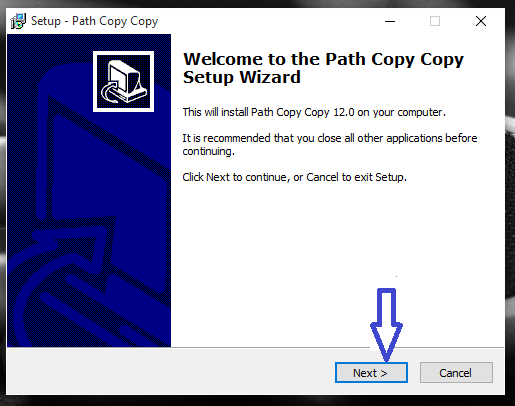Click empty white area below the instructions
The image size is (515, 406).
click(x=283, y=260)
